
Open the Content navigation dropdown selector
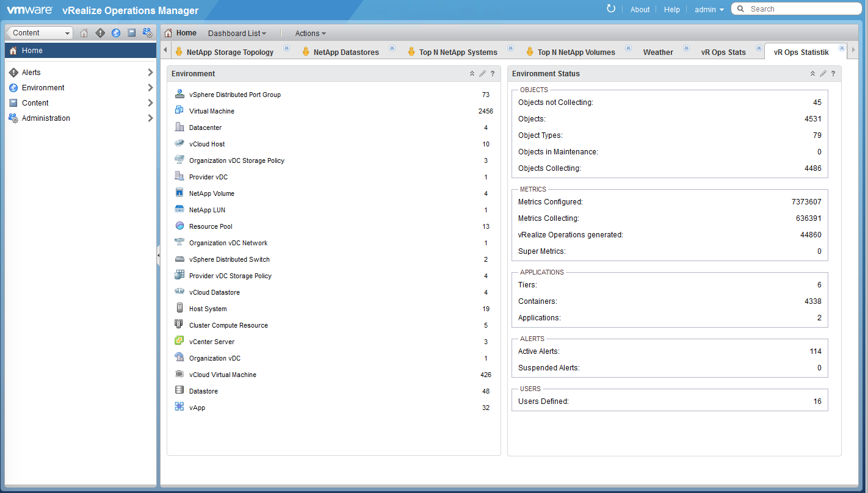point(39,33)
